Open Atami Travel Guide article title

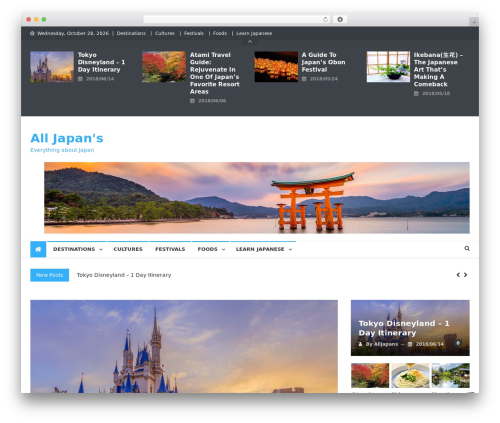pos(215,73)
